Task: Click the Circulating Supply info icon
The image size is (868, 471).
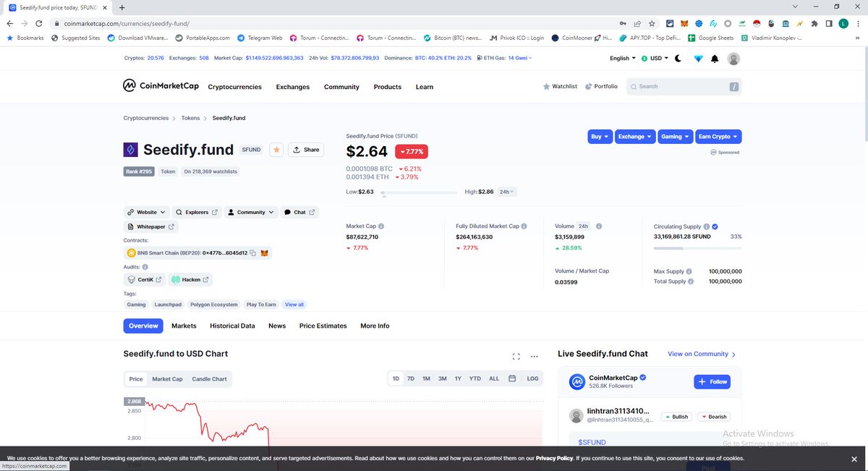Action: pyautogui.click(x=706, y=226)
